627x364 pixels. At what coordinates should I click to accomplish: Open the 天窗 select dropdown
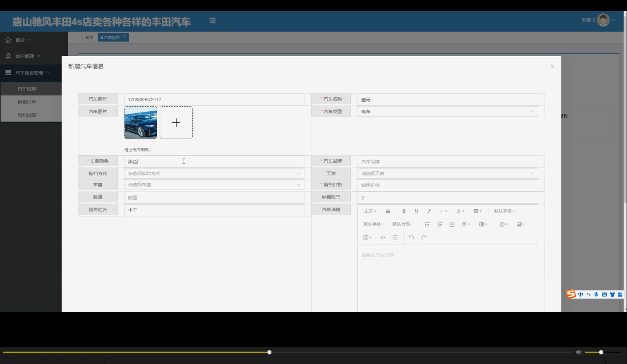coord(448,174)
